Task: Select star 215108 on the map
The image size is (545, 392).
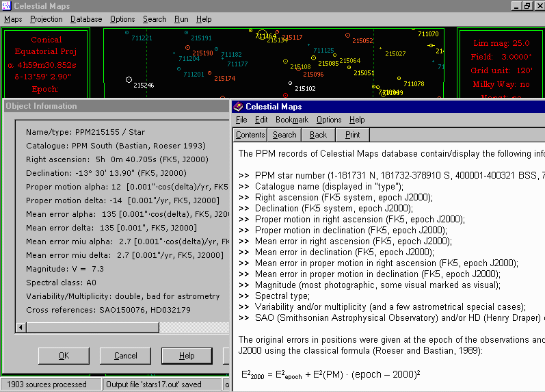Action: point(285,61)
